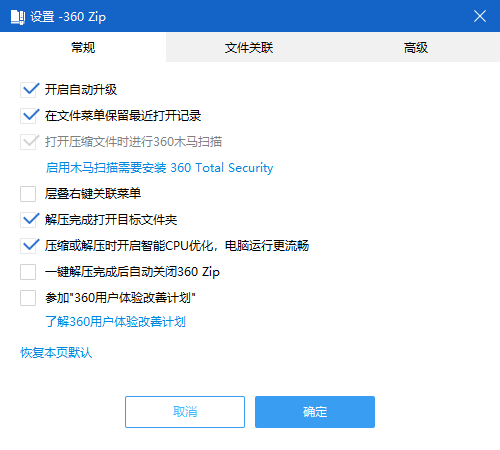Viewport: 500px width, 450px height.
Task: Uncheck 解压完成打开目标文件夹
Action: coord(28,220)
